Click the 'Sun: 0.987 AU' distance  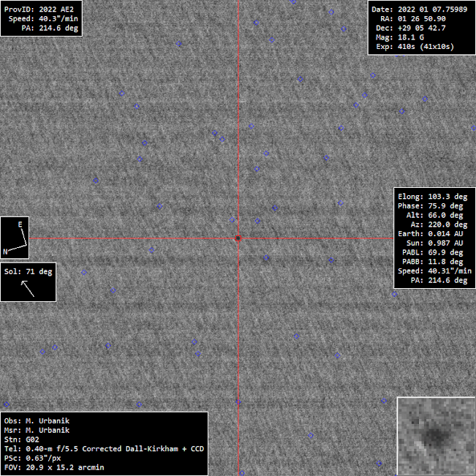[435, 243]
